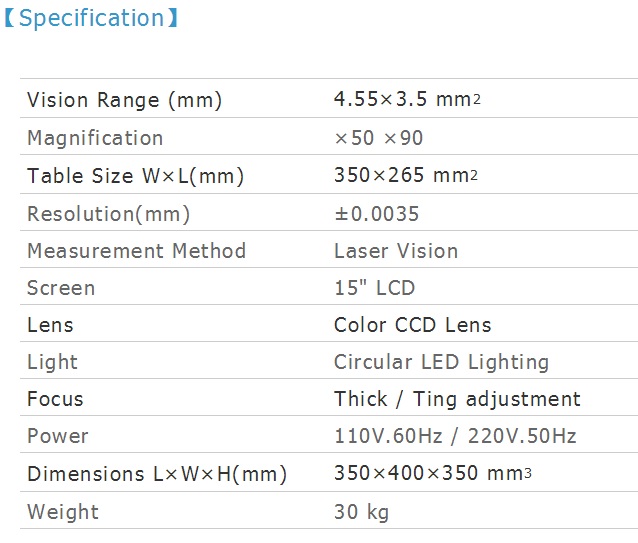Select the Focus row label
The height and width of the screenshot is (543, 638).
click(x=55, y=399)
